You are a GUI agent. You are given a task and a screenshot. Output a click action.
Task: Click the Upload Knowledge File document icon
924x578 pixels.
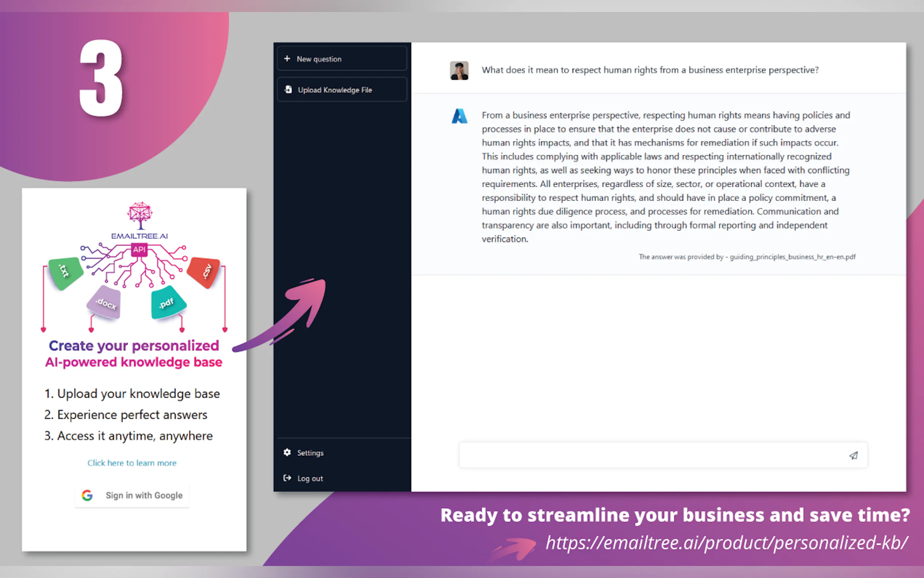point(288,90)
